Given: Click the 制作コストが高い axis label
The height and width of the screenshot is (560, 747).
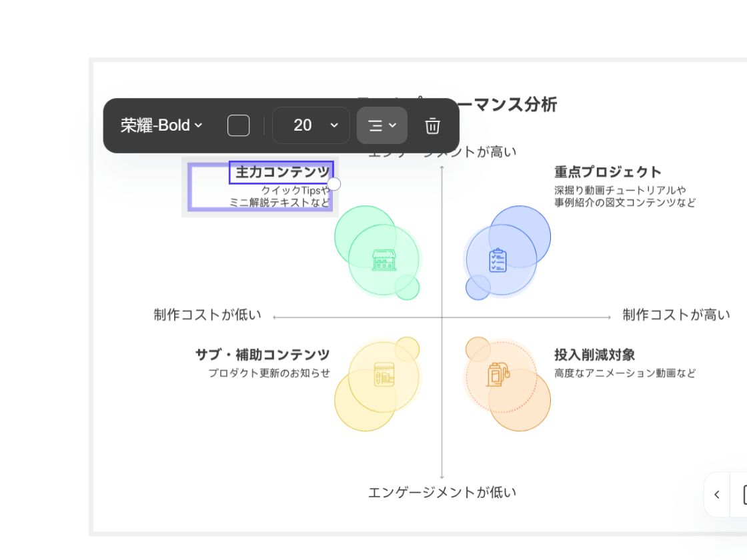Looking at the screenshot, I should coord(676,315).
